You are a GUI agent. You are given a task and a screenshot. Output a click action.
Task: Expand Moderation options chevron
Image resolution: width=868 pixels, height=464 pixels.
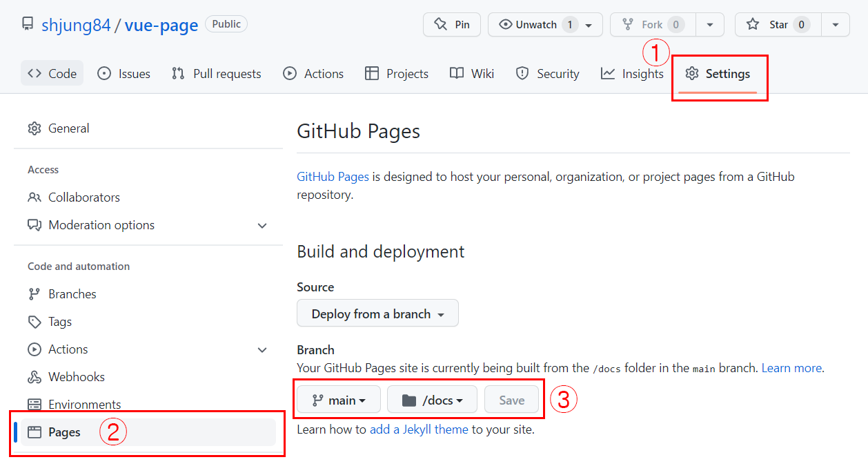[262, 225]
